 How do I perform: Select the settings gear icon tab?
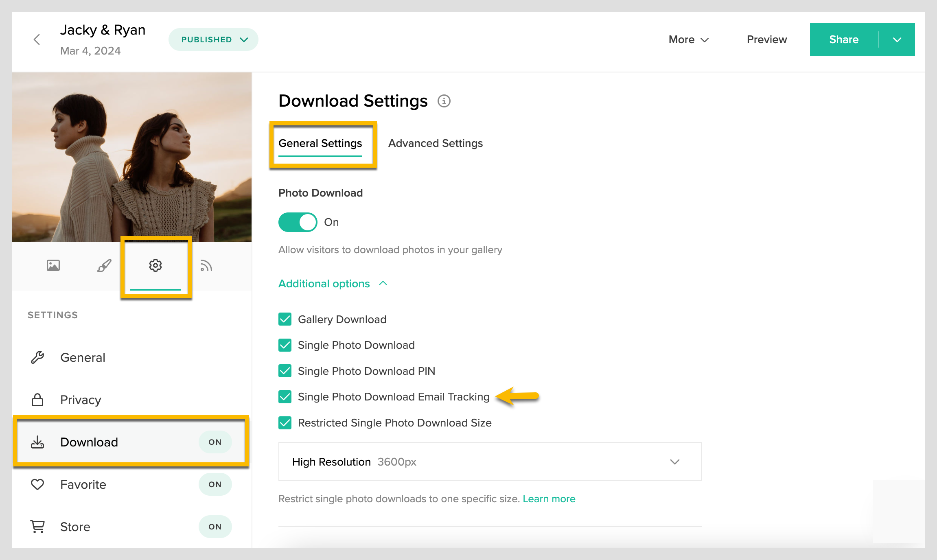click(x=155, y=266)
